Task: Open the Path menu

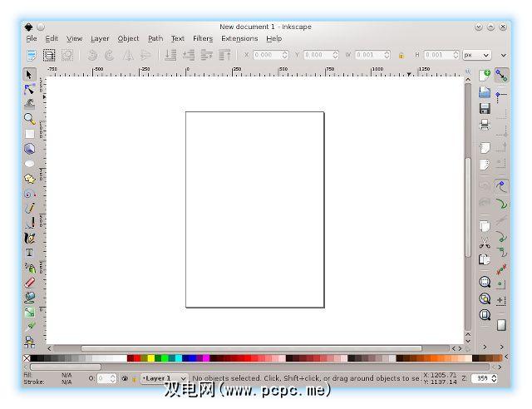Action: click(155, 38)
